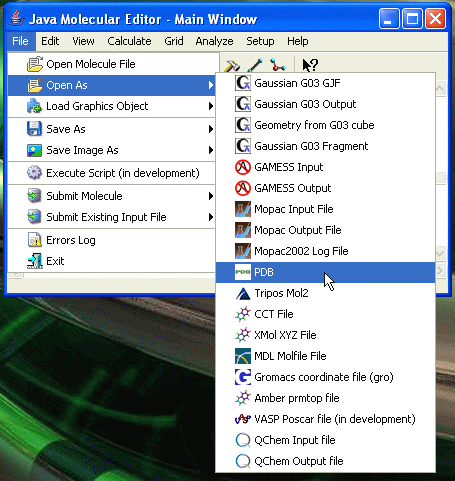This screenshot has height=481, width=455.
Task: Click the GAMESS Input red circle icon
Action: pos(243,167)
